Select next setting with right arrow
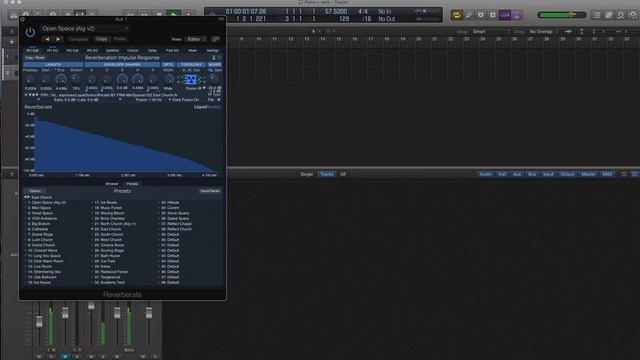The height and width of the screenshot is (360, 640). 58,39
